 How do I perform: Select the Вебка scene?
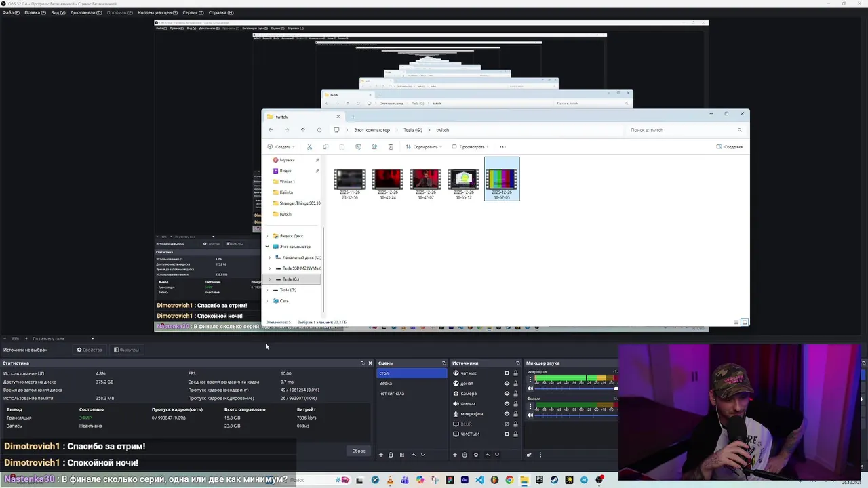410,384
